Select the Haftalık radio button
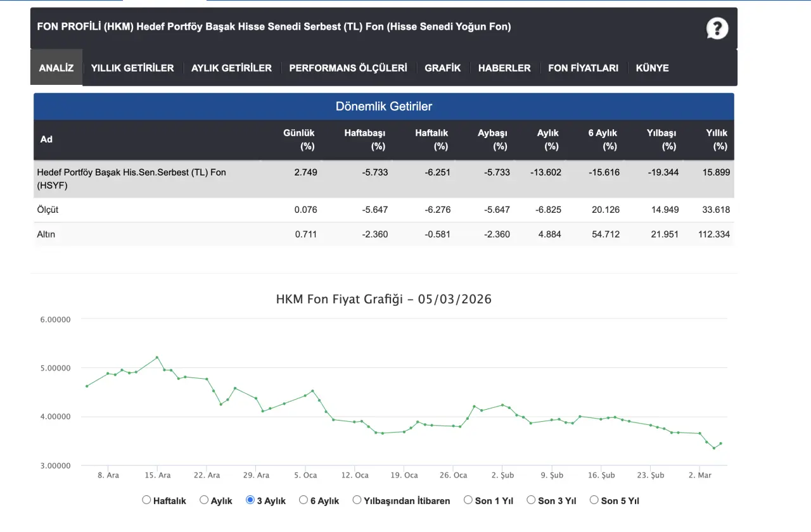The width and height of the screenshot is (811, 532). click(147, 500)
